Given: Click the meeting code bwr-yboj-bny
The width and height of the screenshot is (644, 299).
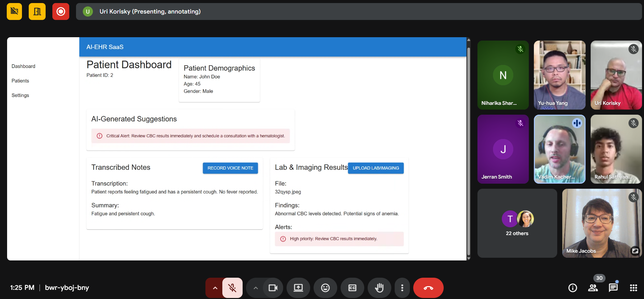Looking at the screenshot, I should (67, 288).
